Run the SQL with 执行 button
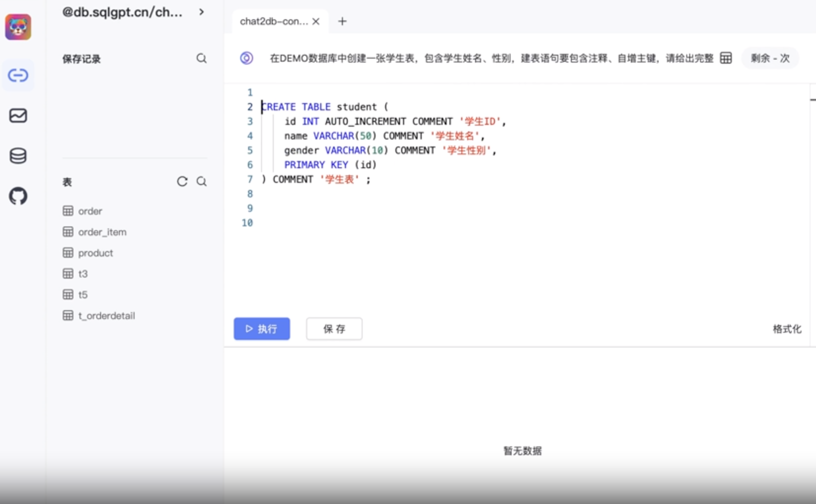 [x=261, y=329]
